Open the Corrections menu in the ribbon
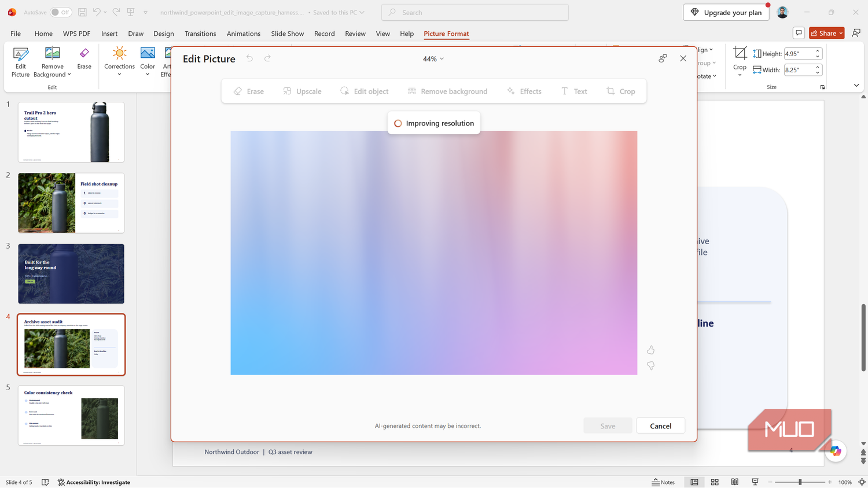The height and width of the screenshot is (488, 868). [x=119, y=62]
